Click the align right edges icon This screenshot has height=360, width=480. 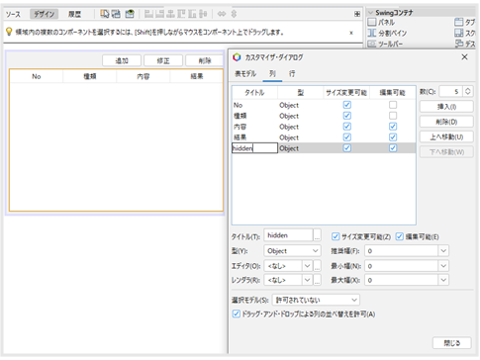(160, 14)
